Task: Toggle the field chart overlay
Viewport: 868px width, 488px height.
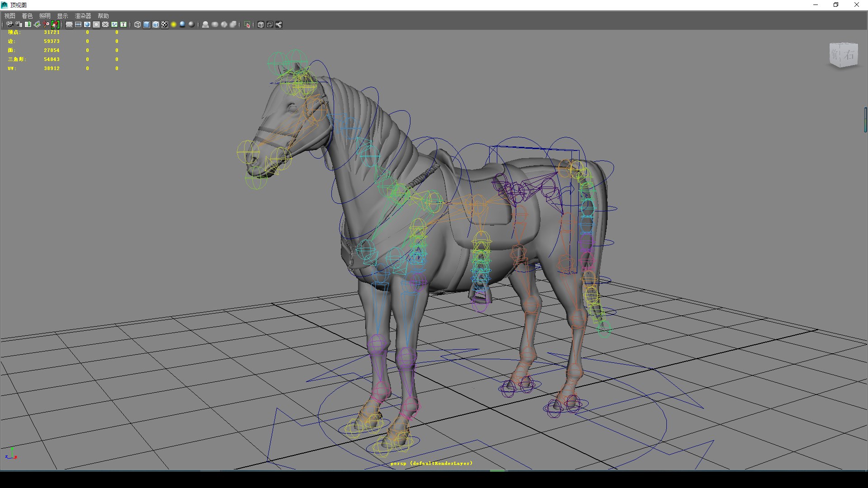Action: click(105, 24)
